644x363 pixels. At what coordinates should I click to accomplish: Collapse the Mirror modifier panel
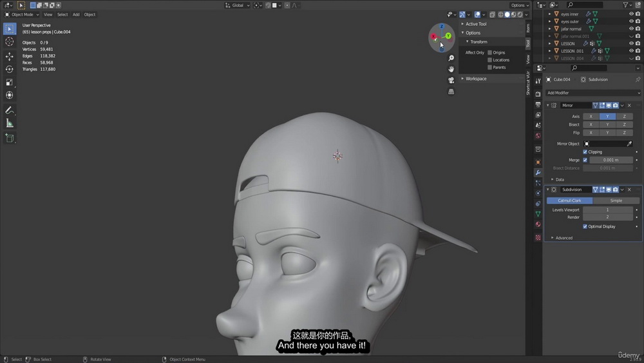(548, 106)
